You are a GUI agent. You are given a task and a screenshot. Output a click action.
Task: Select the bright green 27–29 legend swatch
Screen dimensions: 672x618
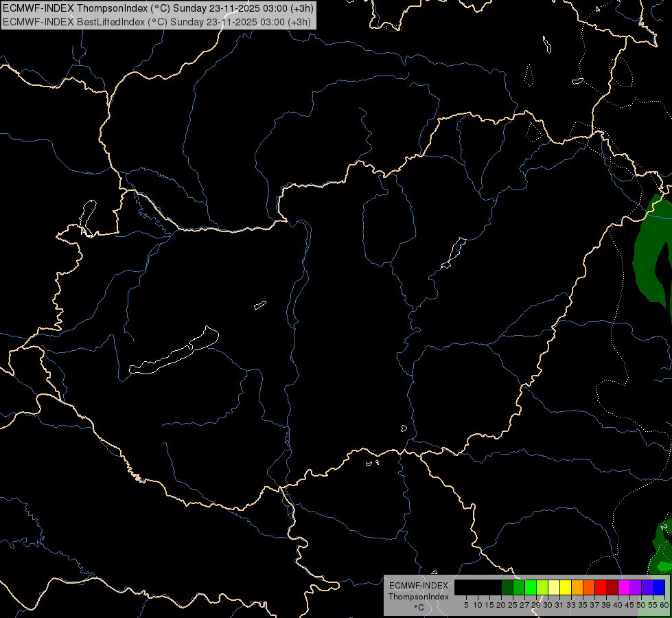pos(531,588)
